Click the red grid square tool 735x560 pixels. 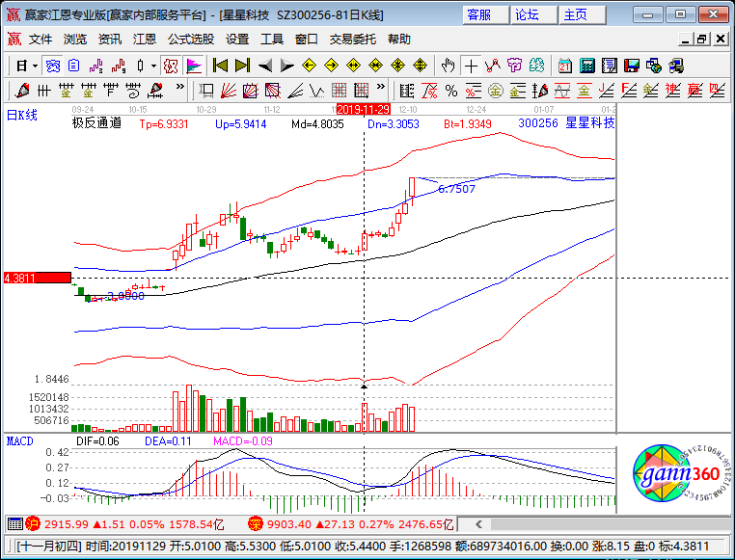tap(339, 91)
